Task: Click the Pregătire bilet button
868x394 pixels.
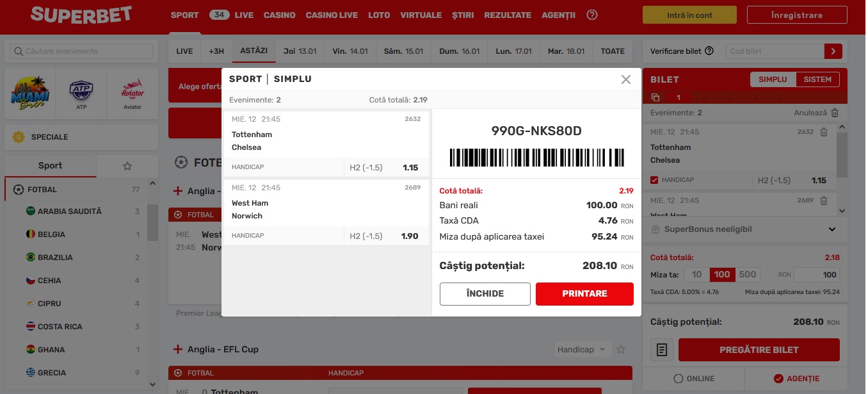Action: (759, 350)
